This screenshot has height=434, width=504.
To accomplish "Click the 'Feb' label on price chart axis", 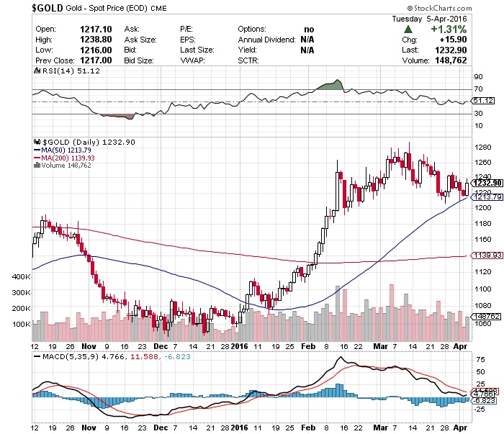I will click(308, 346).
